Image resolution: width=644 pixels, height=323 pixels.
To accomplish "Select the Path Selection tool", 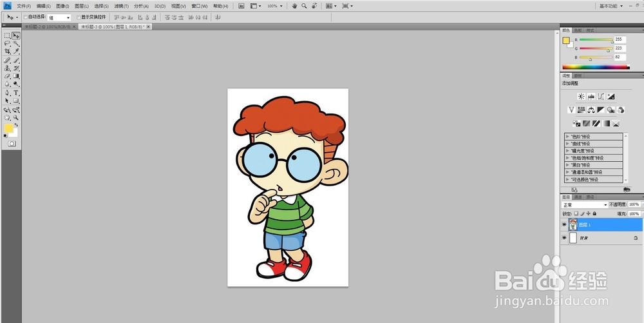I will point(7,101).
